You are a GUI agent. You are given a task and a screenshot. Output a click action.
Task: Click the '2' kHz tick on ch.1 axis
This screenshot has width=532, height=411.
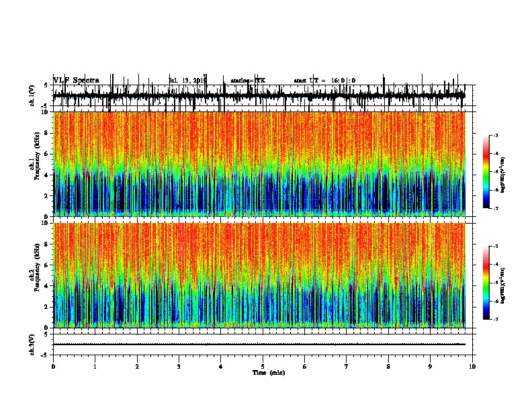coord(47,195)
